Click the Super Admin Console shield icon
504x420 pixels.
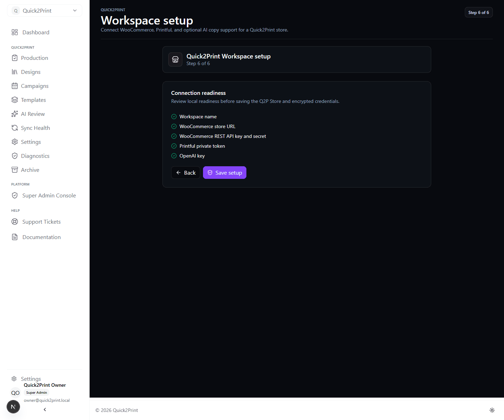point(15,195)
